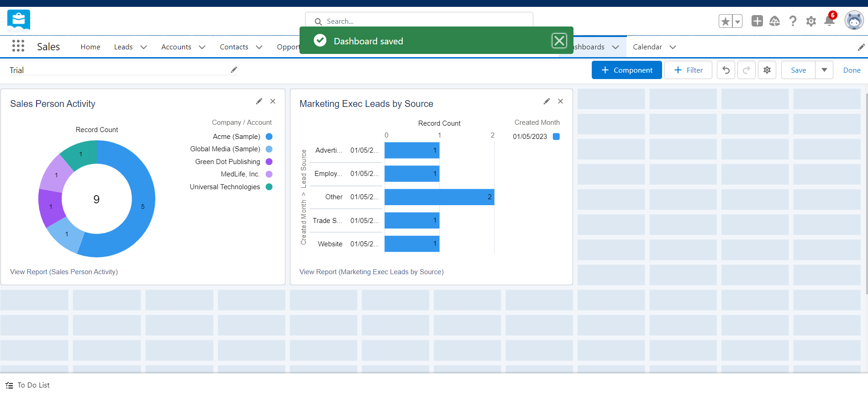Open the Setup gear menu
This screenshot has width=868, height=393.
(811, 21)
